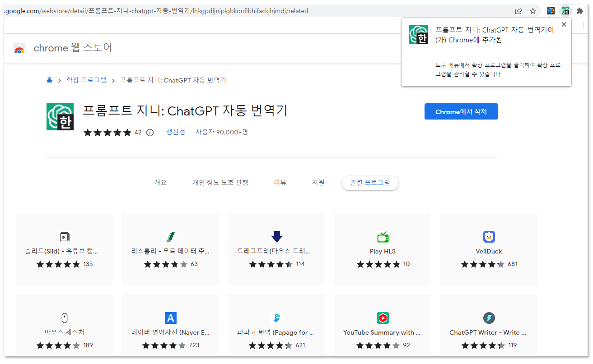Screen dimensions: 593x364
Task: Click the 사용자 90,000+명 user count text
Action: pos(222,132)
